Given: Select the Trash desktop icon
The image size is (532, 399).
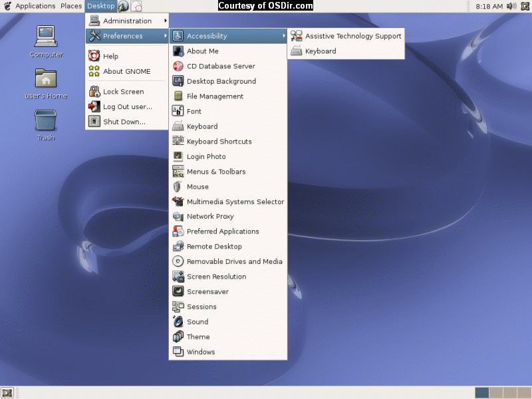Looking at the screenshot, I should point(45,125).
